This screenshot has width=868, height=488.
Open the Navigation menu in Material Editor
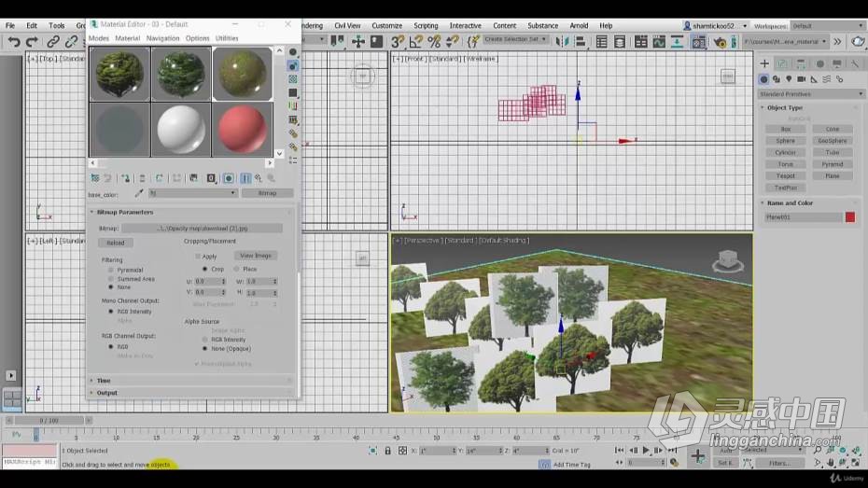pyautogui.click(x=162, y=38)
